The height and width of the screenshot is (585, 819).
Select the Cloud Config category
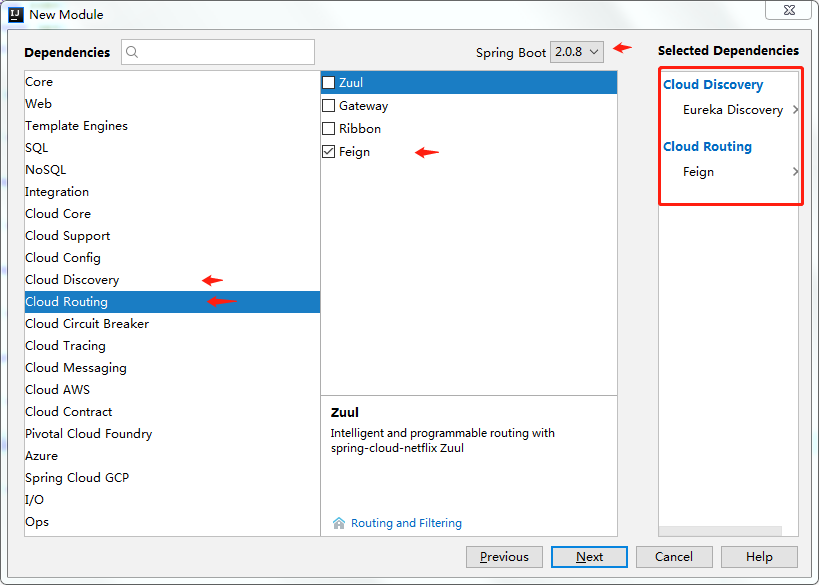click(x=172, y=258)
